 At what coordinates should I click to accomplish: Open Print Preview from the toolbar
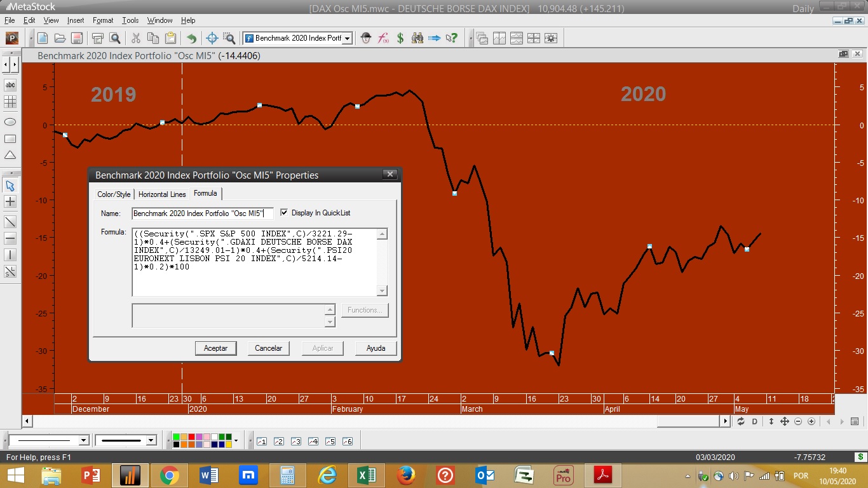[115, 38]
